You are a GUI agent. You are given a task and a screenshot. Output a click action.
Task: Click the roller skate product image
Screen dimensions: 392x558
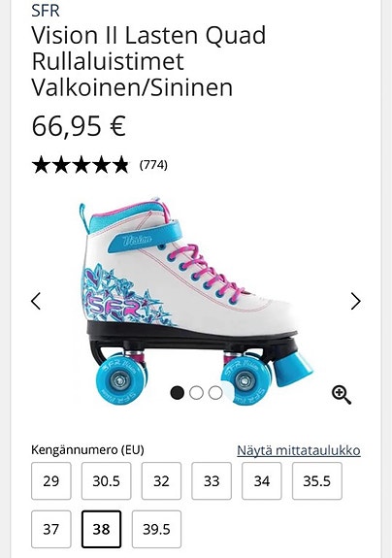point(196,301)
